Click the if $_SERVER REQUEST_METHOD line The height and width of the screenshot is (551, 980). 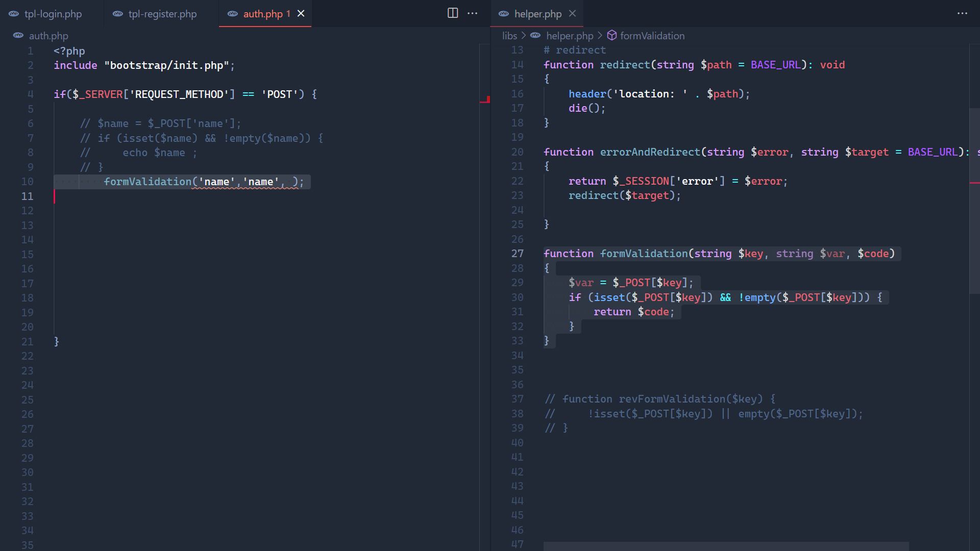[185, 94]
